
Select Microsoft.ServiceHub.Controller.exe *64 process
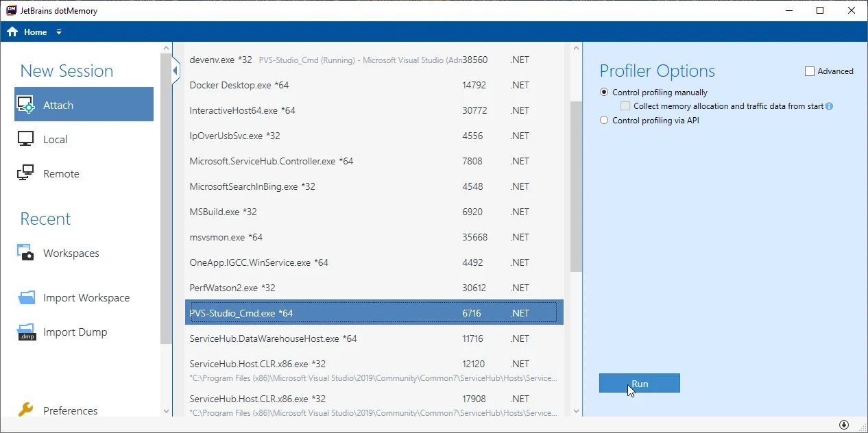374,161
